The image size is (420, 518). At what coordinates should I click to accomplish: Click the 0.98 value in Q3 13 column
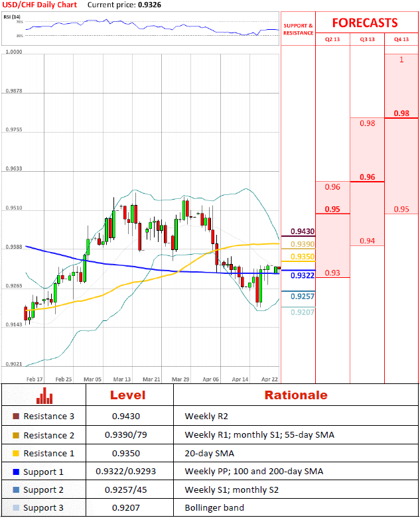point(367,123)
